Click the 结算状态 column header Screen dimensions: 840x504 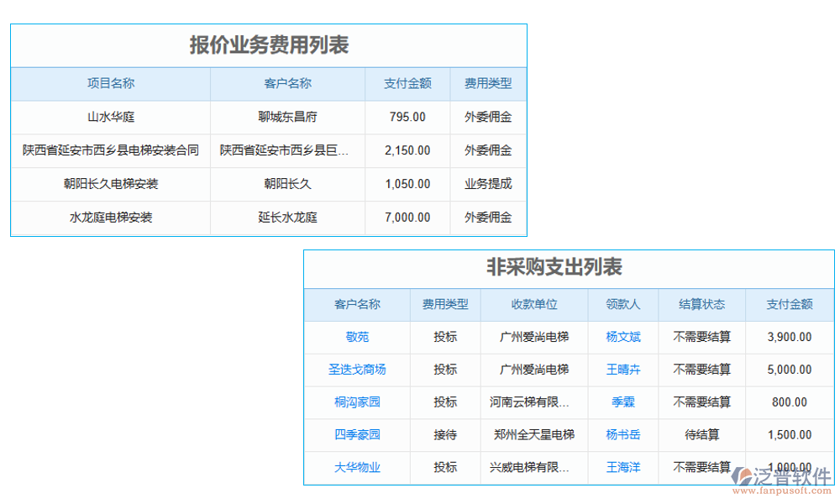pos(702,304)
